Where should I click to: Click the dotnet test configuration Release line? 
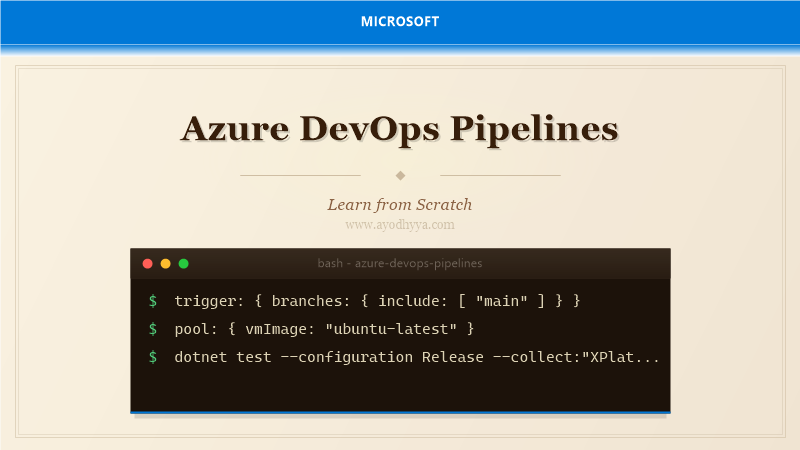pos(417,357)
